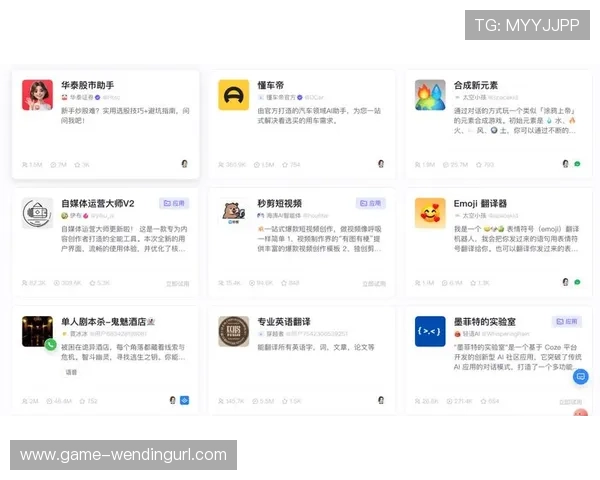
Task: Click the green platform icon on Emoji 翻译器
Action: click(x=577, y=282)
